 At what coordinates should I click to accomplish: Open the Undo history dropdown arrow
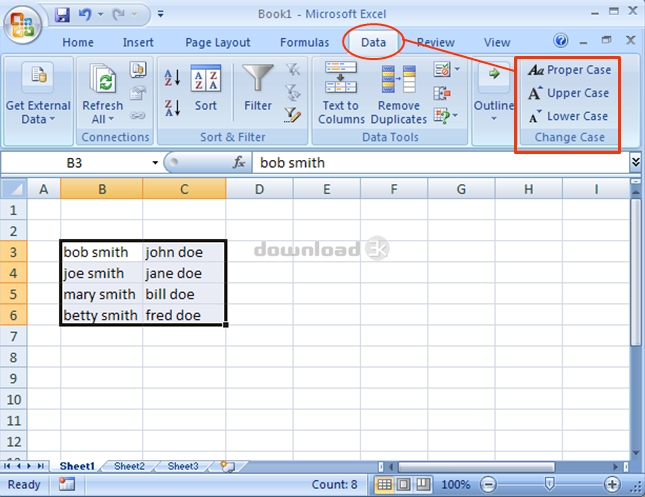click(x=100, y=15)
